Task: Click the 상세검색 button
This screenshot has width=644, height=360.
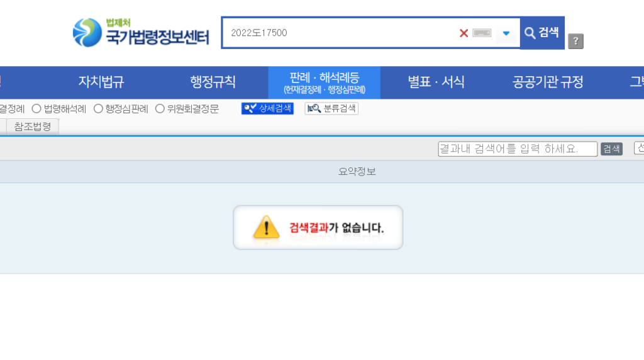Action: (267, 108)
